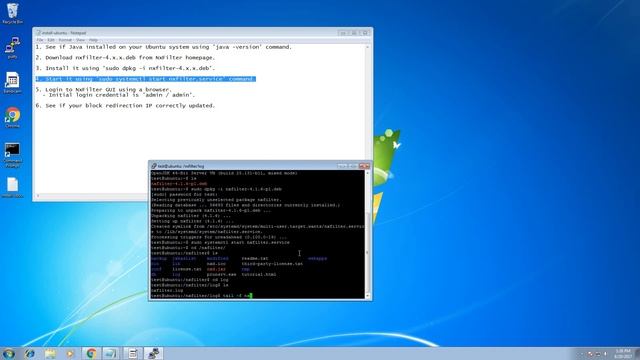Click 'third-party-license.txt' in terminal listing

point(272,264)
